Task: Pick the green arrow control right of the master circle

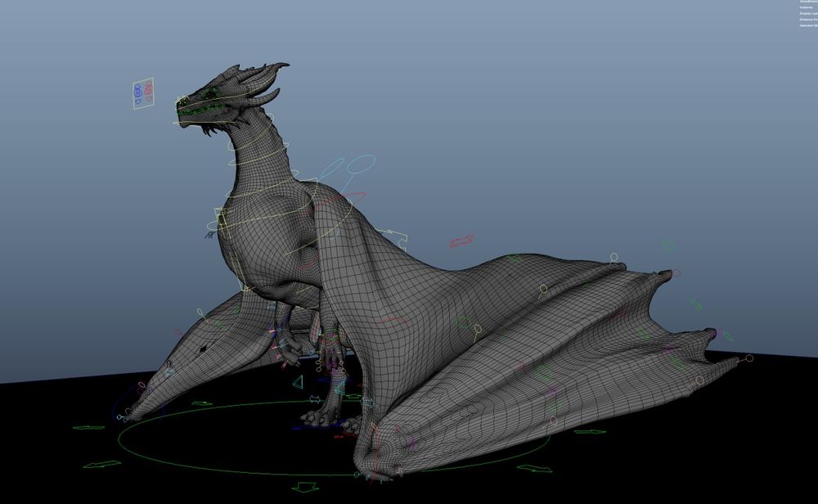Action: (590, 431)
